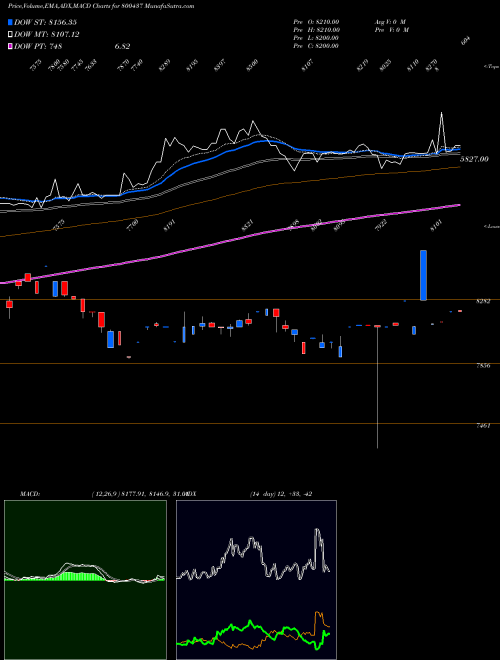Image resolution: width=500 pixels, height=660 pixels.
Task: Click the long lower wick near 7461
Action: click(378, 387)
